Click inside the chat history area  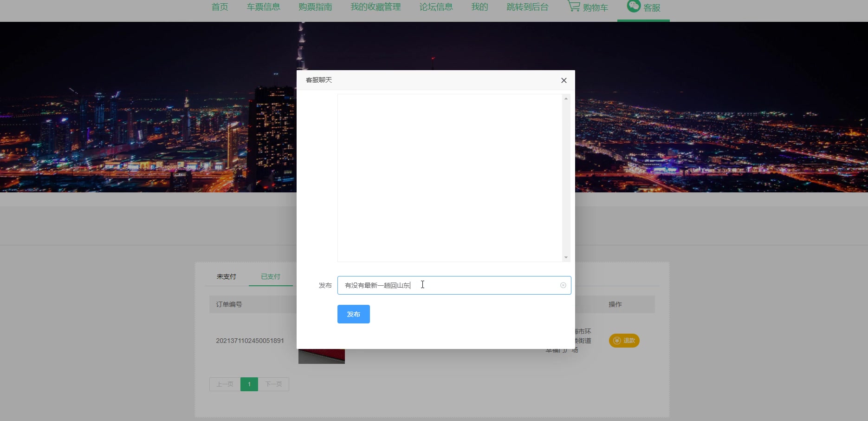point(450,178)
